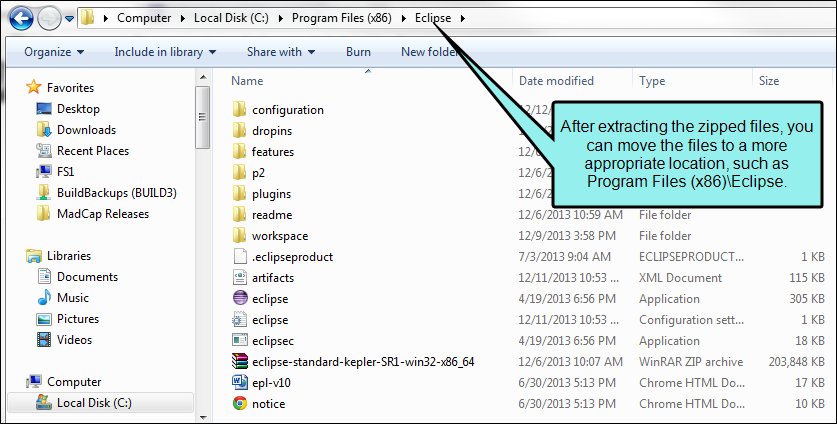Open the recent locations dropdown arrow

pyautogui.click(x=69, y=19)
